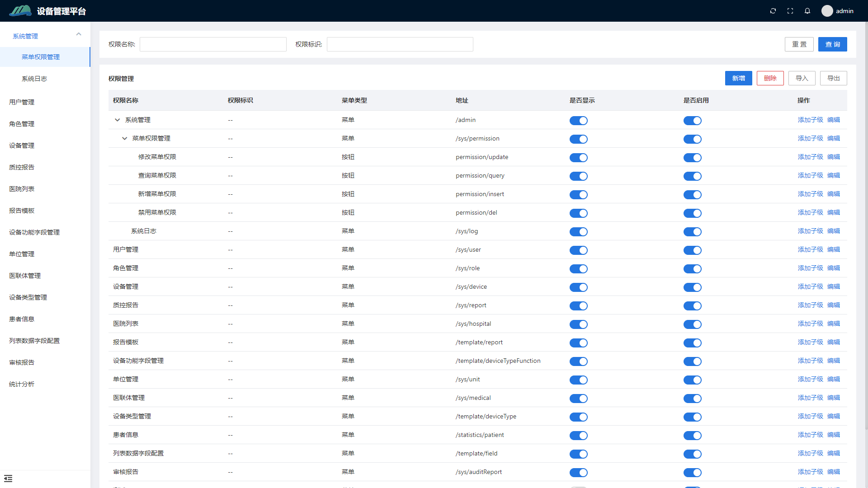This screenshot has height=488, width=868.
Task: Click the 权限名称 column header
Action: click(x=126, y=100)
